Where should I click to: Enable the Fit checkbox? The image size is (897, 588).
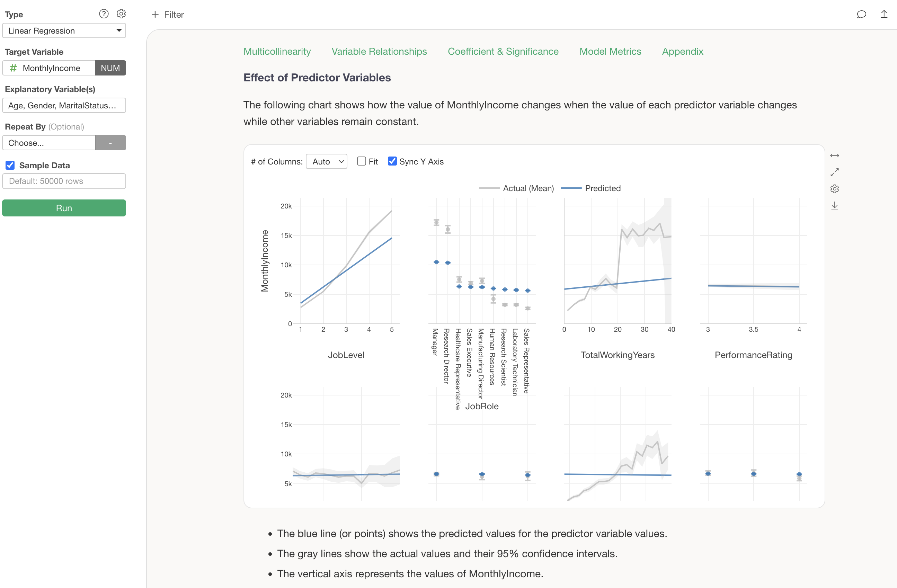[x=362, y=161]
